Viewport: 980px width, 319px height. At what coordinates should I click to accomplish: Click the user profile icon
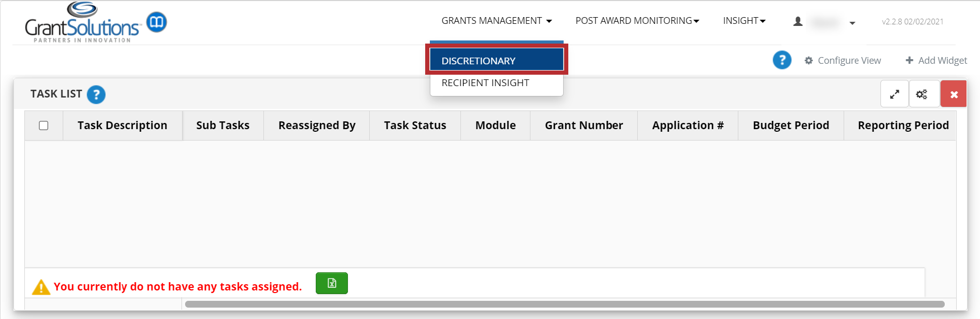798,21
